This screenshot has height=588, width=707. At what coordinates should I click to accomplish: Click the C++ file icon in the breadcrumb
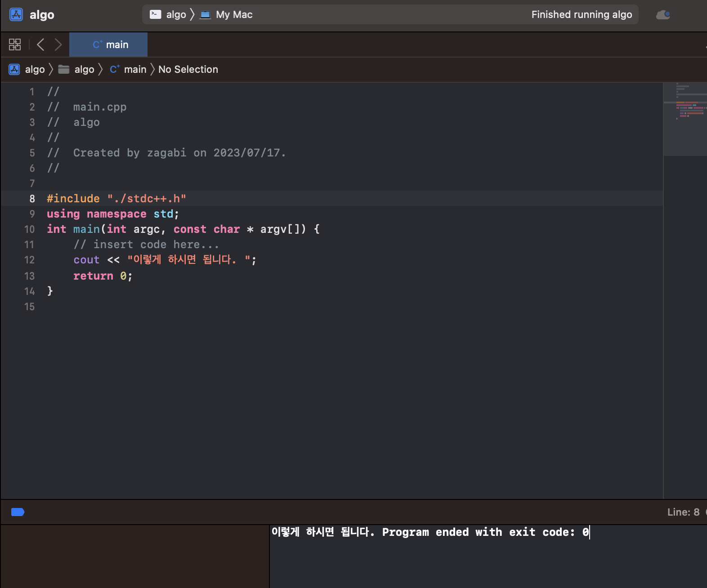115,69
